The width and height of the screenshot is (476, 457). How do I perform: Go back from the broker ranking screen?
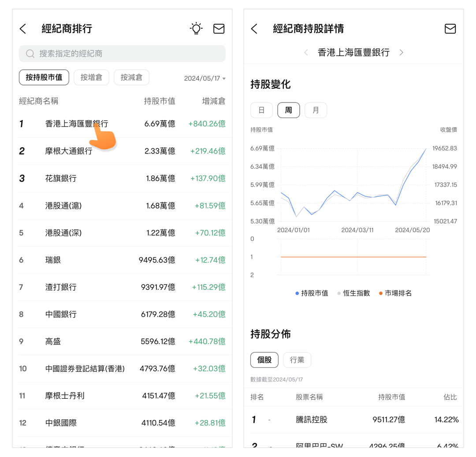pyautogui.click(x=23, y=29)
